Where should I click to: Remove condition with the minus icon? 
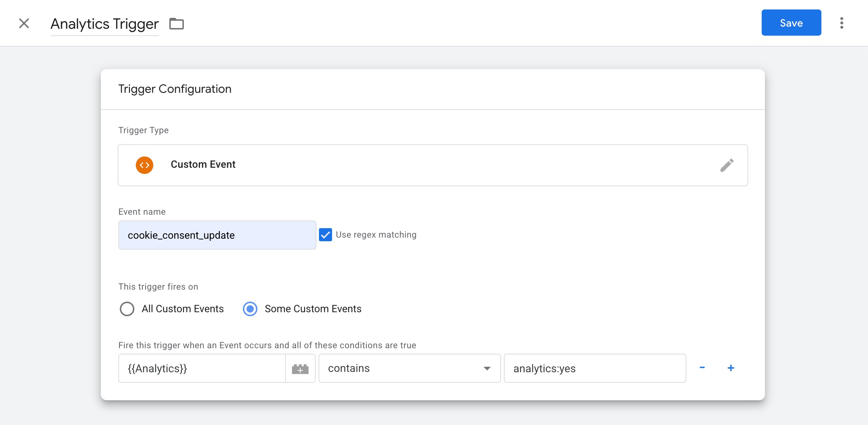point(702,368)
